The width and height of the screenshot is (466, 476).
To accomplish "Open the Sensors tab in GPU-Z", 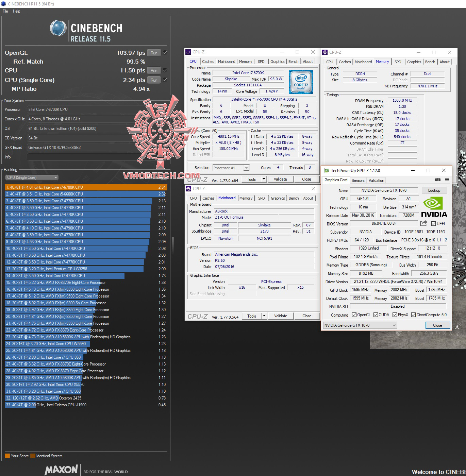I will tap(358, 181).
